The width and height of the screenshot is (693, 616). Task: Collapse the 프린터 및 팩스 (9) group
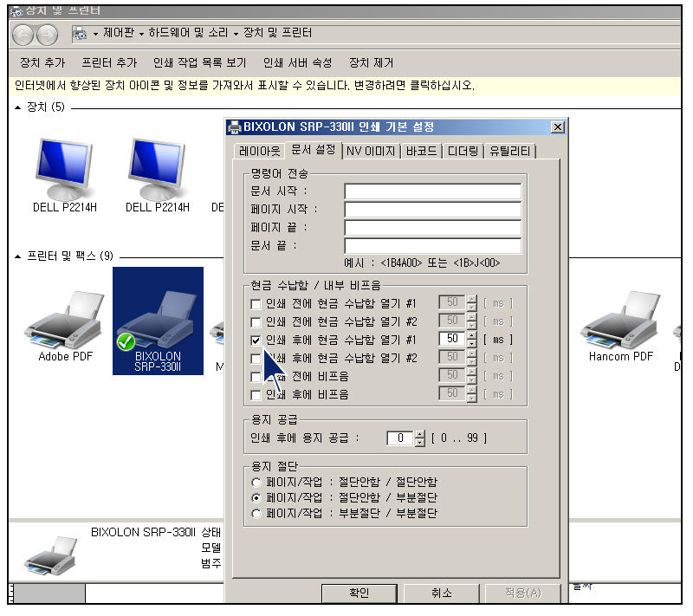pyautogui.click(x=17, y=256)
